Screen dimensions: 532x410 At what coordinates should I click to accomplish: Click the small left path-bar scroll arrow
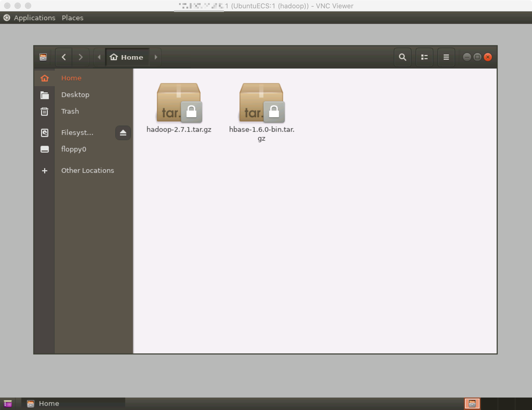point(99,57)
